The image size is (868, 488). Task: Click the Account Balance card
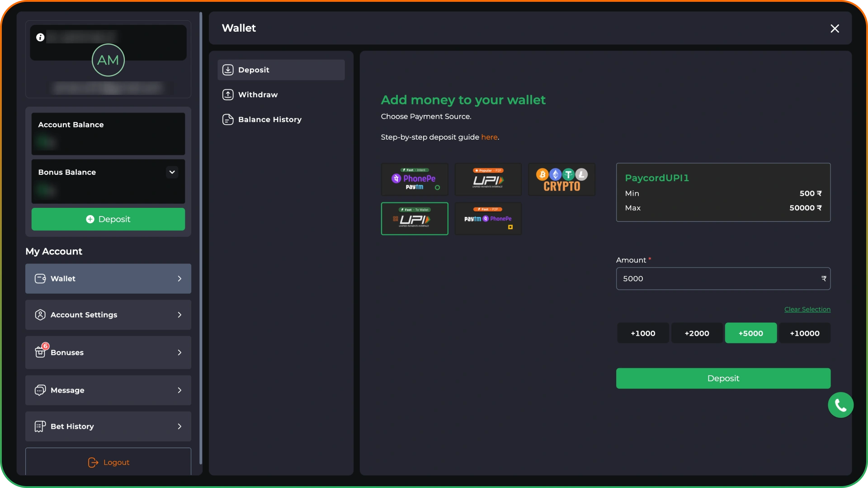(x=108, y=134)
